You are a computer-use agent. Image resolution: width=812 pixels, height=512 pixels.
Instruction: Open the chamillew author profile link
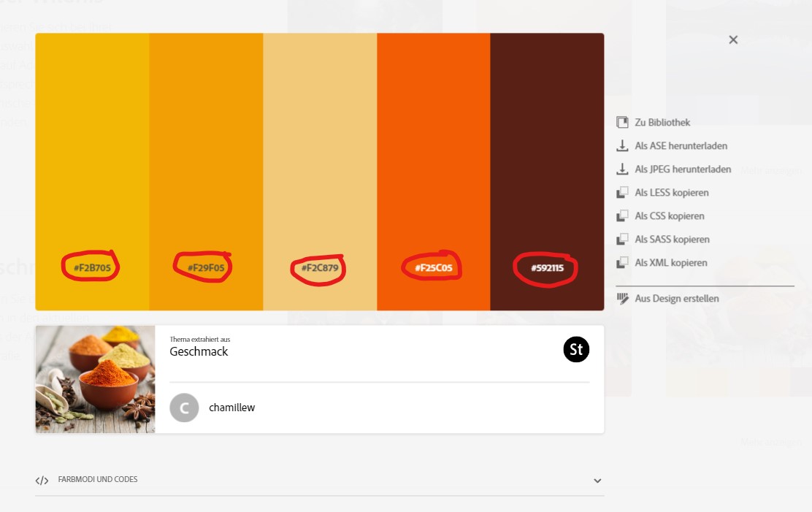pyautogui.click(x=232, y=408)
